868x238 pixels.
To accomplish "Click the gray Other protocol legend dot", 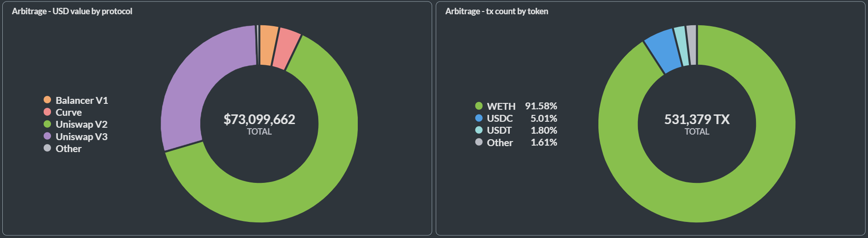I will [x=47, y=148].
